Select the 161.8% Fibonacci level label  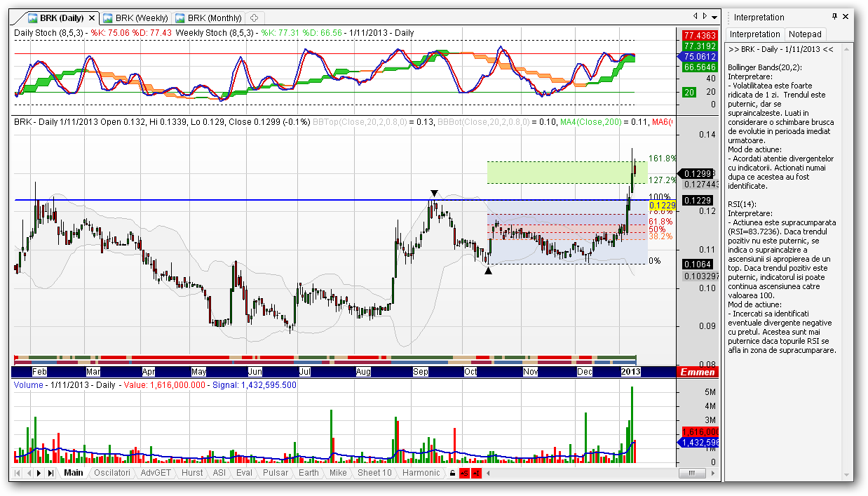coord(663,159)
